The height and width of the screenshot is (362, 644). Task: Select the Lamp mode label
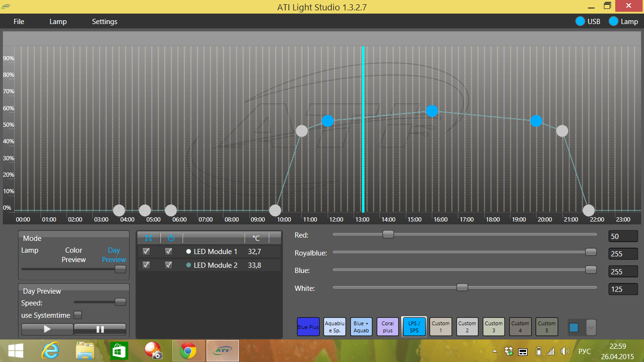tap(30, 250)
